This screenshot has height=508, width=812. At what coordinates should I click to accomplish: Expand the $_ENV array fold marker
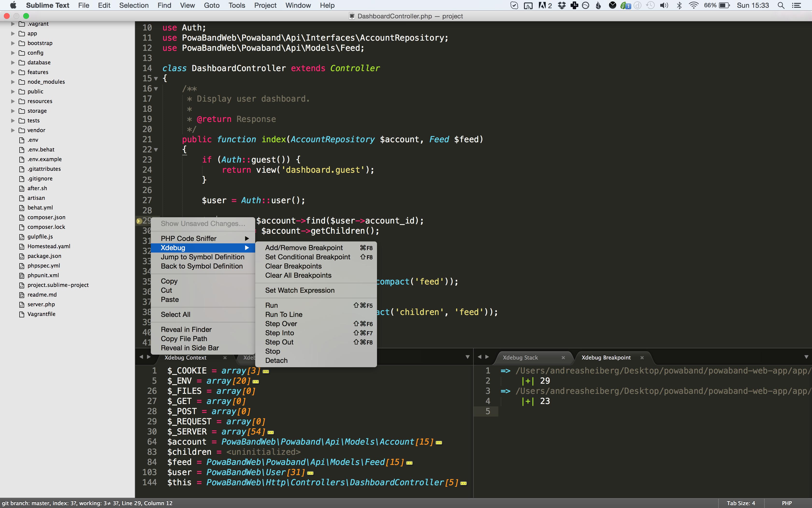pos(256,382)
